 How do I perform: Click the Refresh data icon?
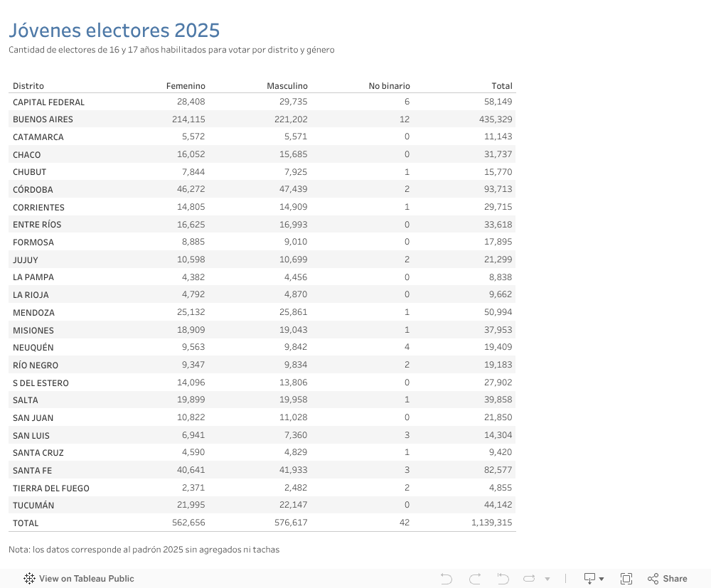(528, 578)
